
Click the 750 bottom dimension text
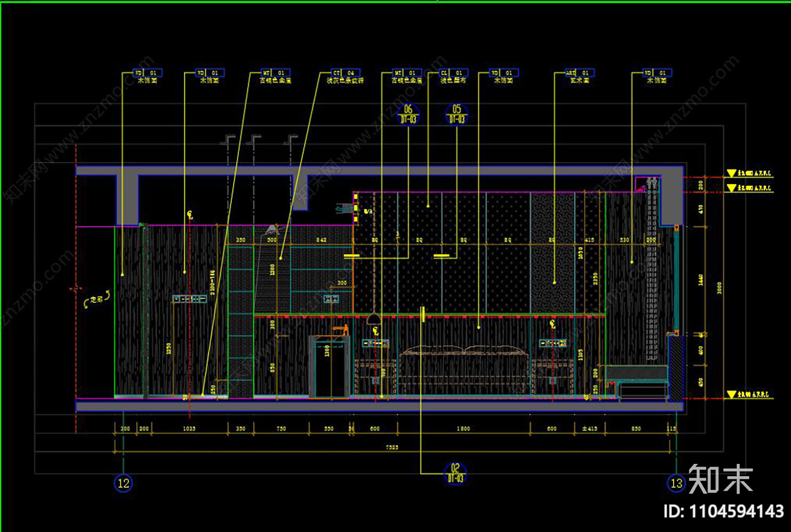pos(281,428)
